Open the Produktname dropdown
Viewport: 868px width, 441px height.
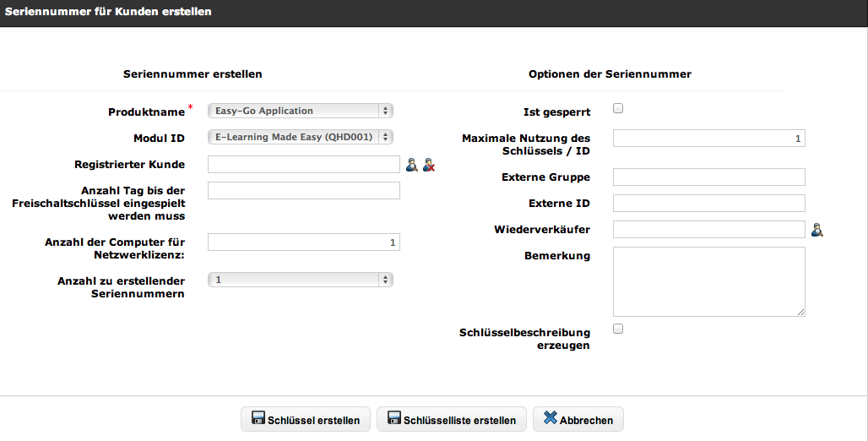(301, 111)
